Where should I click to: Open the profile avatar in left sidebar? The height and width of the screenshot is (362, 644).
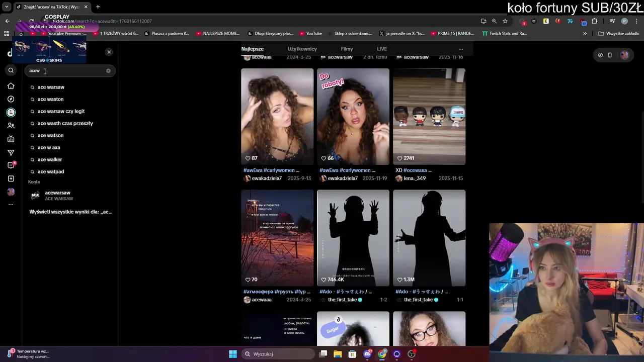pyautogui.click(x=11, y=192)
